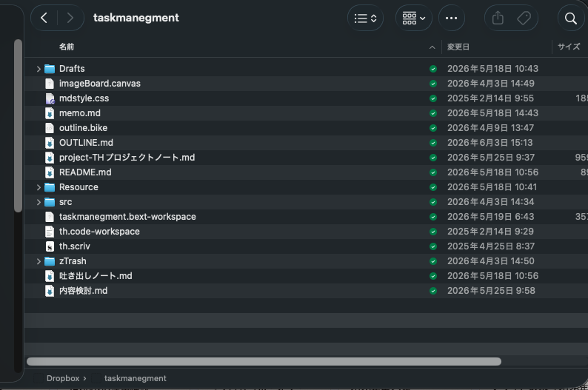Click the date 2025年4月25日 8:37
The image size is (588, 390).
pyautogui.click(x=491, y=246)
